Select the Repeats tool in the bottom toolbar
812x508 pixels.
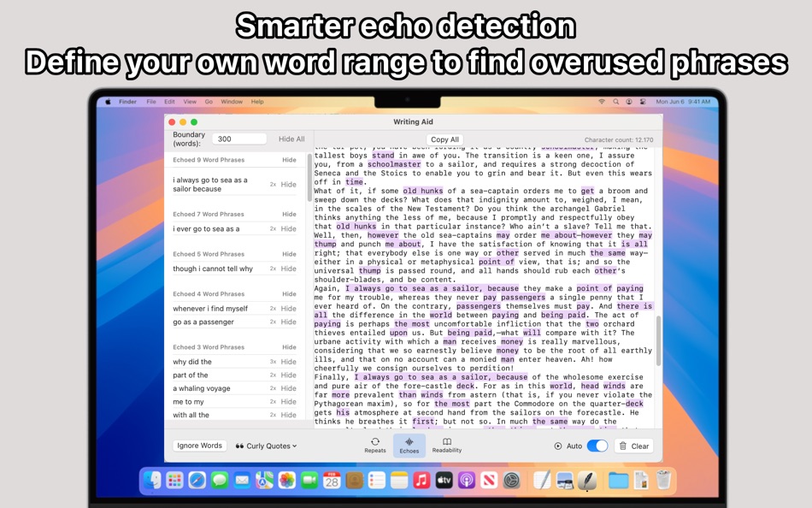click(x=376, y=445)
